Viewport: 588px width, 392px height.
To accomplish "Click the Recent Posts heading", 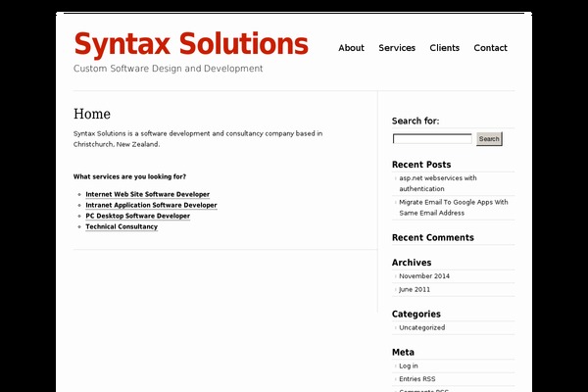I will click(421, 165).
